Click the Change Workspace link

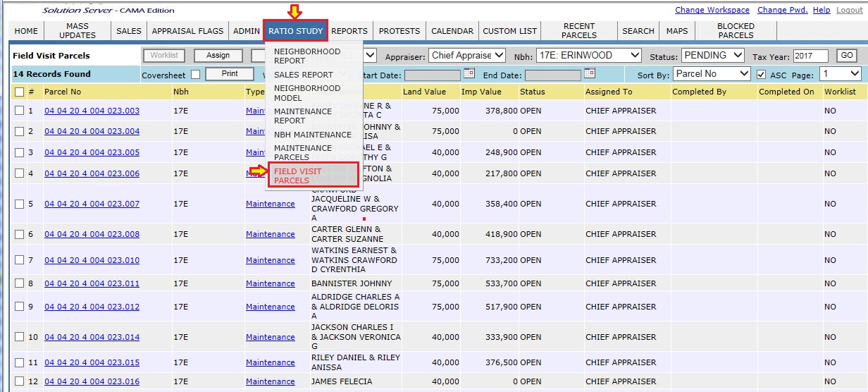click(x=712, y=10)
